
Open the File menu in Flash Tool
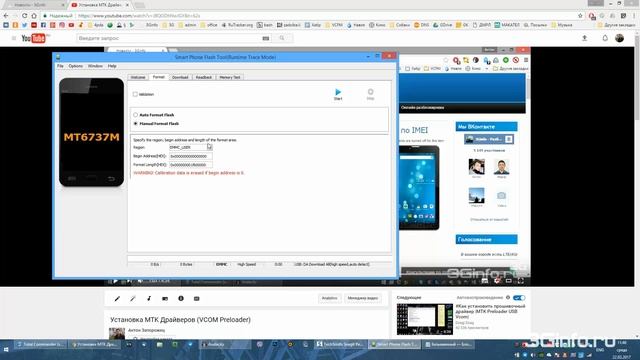(60, 66)
